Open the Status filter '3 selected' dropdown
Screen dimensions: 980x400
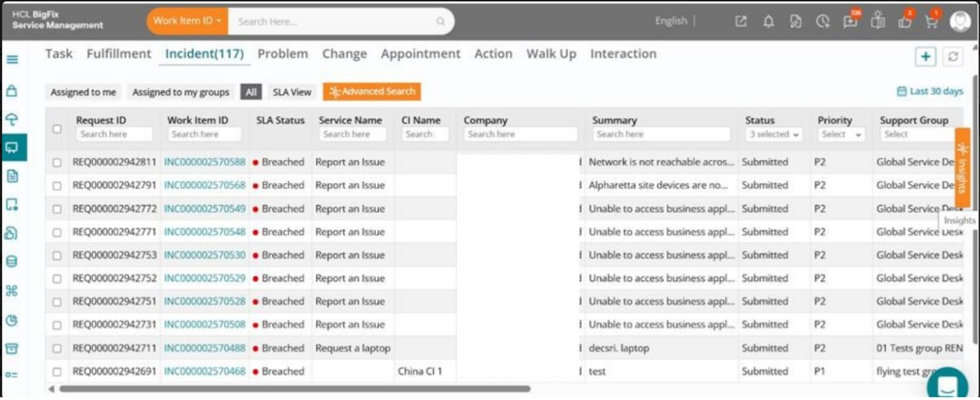pyautogui.click(x=774, y=134)
